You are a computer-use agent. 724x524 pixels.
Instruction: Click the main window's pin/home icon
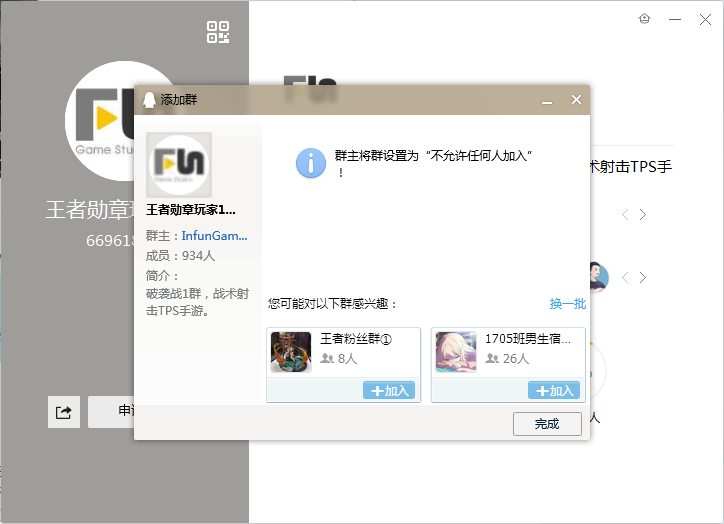644,19
